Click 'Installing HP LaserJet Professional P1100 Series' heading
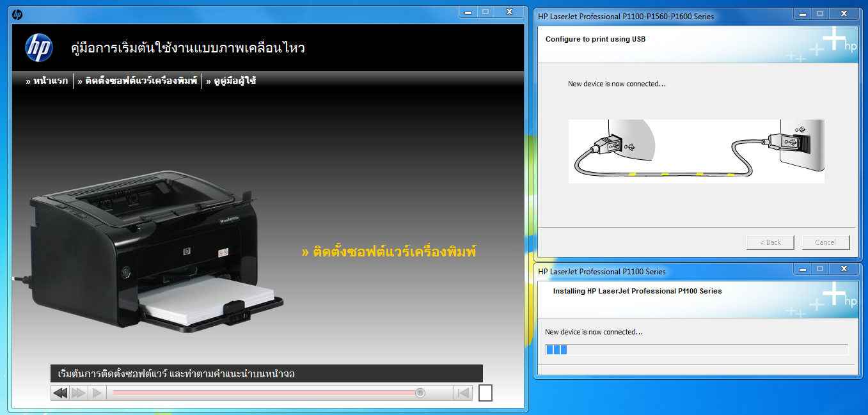Viewport: 868px width, 415px height. [638, 291]
